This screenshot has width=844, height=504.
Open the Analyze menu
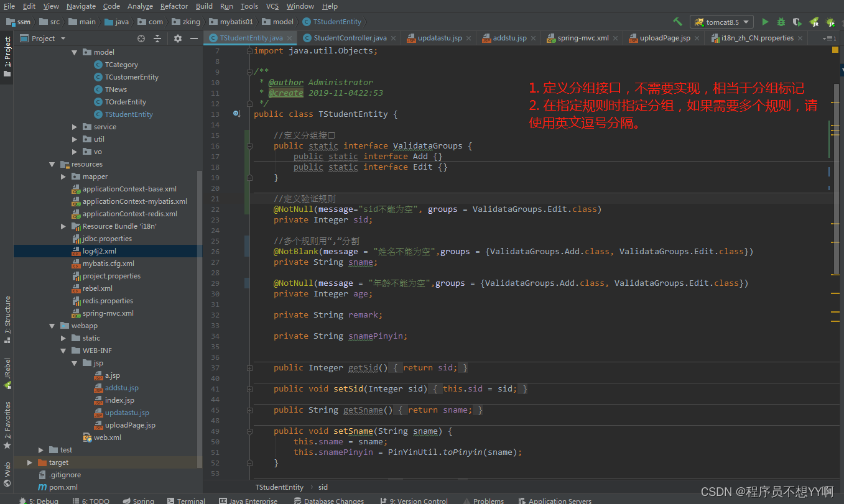tap(140, 6)
